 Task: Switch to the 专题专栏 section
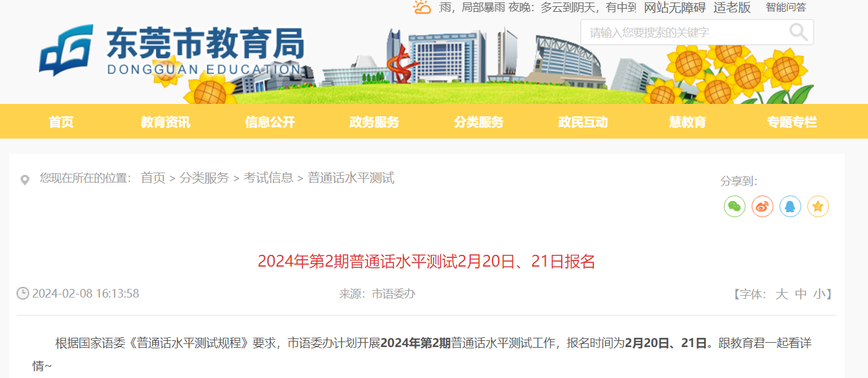tap(791, 122)
